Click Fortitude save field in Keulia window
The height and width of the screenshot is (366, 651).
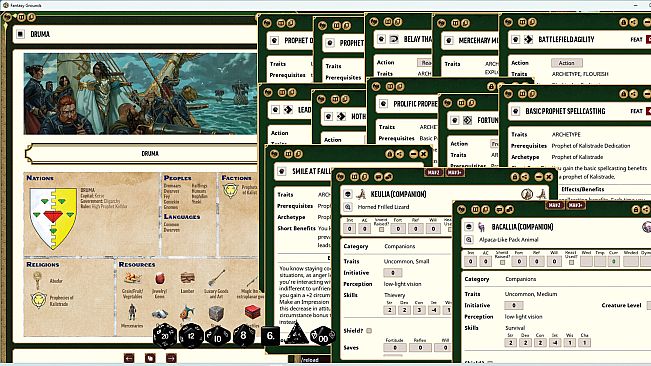(395, 348)
